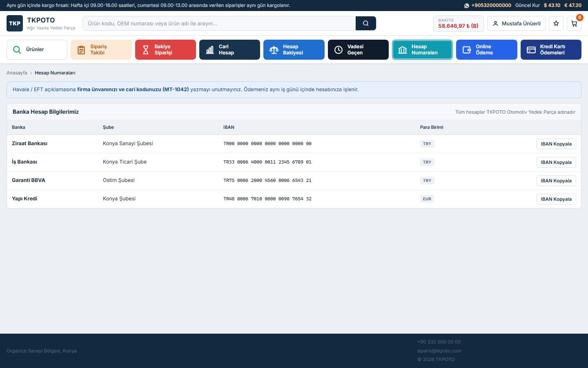Click the clipboard icon on Sipariş Takibi
Viewport: 588px width, 368px height.
[81, 50]
